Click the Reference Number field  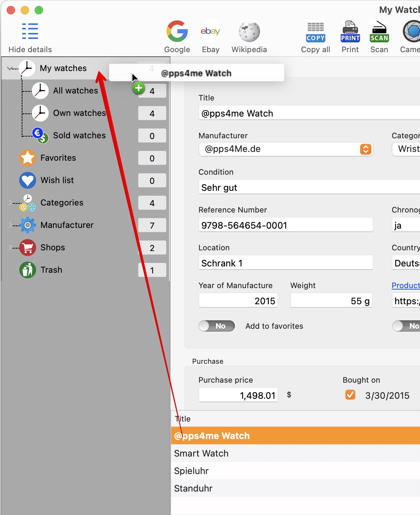point(286,225)
